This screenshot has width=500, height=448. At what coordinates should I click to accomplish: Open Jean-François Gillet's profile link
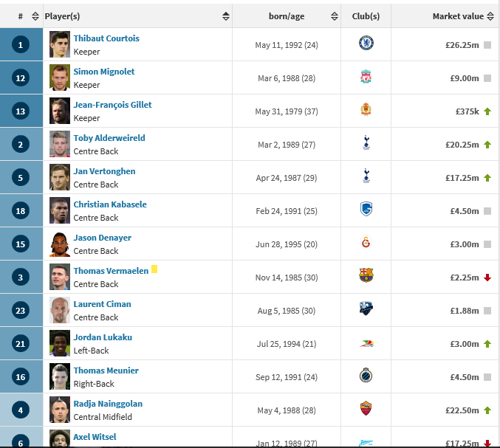tap(112, 105)
